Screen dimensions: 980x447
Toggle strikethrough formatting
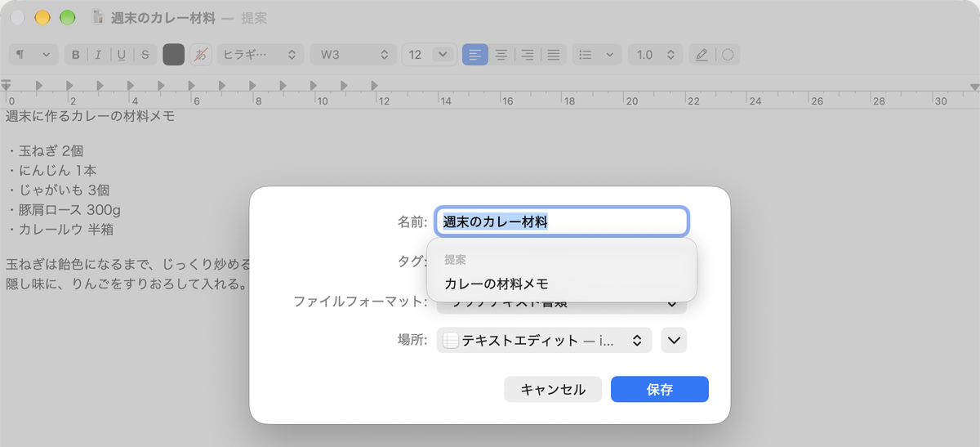(145, 55)
